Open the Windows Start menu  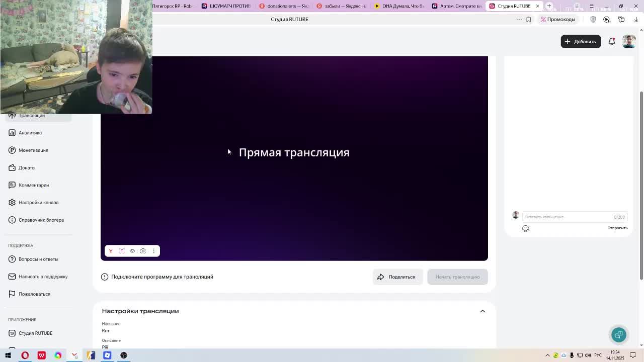tap(8, 355)
